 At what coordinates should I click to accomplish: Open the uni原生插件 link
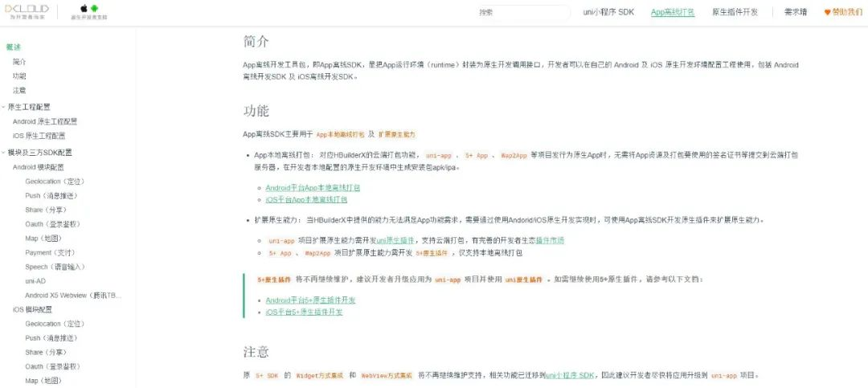(395, 241)
